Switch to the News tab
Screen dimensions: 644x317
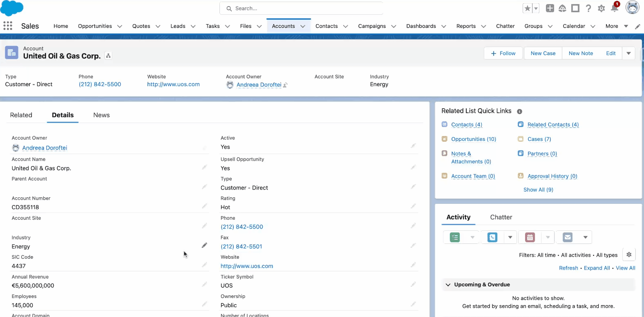(101, 115)
